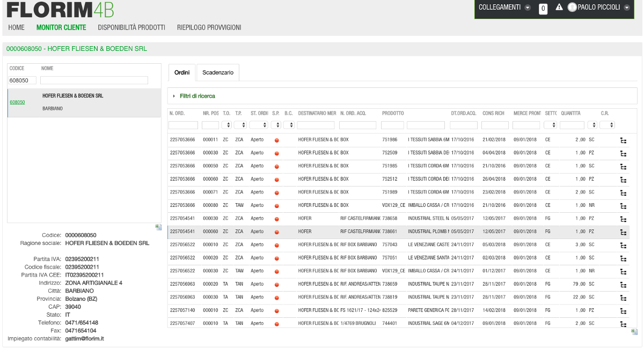This screenshot has width=644, height=350.
Task: Open hierarchy icon for product 757051 row
Action: [623, 258]
